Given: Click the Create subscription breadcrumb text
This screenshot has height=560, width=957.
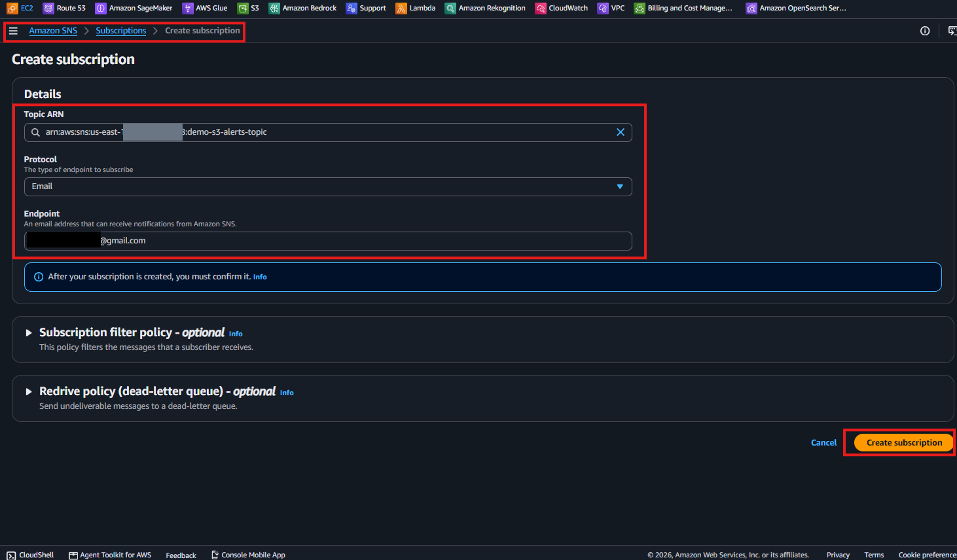Looking at the screenshot, I should click(x=202, y=31).
